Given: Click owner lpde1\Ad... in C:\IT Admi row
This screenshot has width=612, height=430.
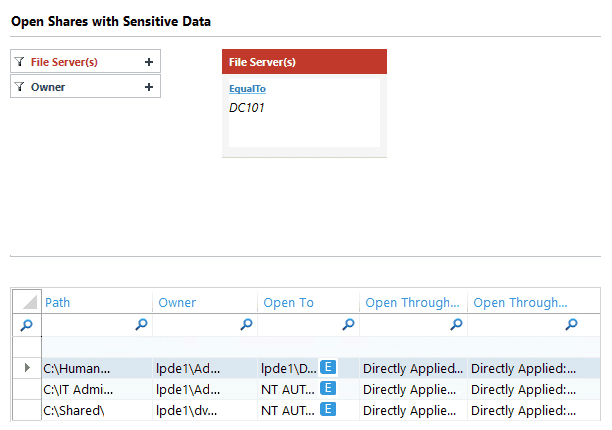Looking at the screenshot, I should (x=205, y=389).
